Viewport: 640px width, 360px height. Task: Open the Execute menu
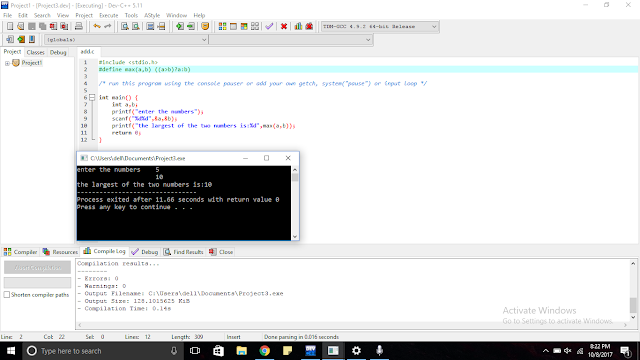coord(109,16)
